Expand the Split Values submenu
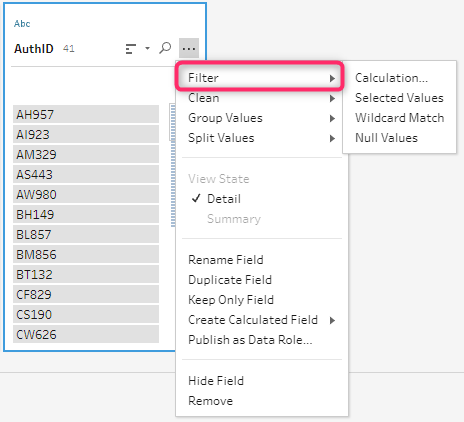 point(262,138)
